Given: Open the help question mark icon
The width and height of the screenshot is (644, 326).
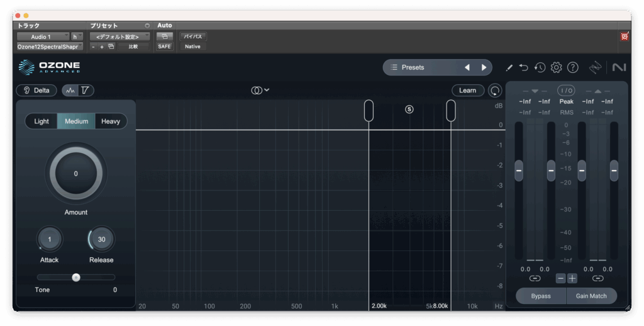Looking at the screenshot, I should [x=572, y=67].
